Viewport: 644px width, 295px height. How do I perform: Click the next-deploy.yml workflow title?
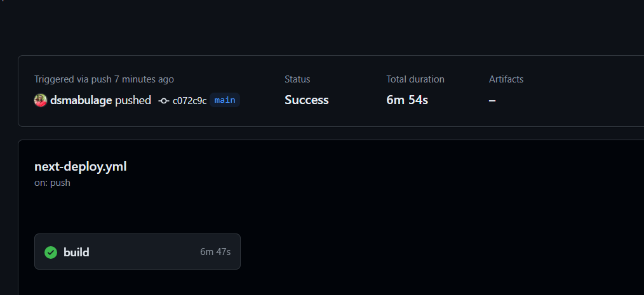[81, 167]
